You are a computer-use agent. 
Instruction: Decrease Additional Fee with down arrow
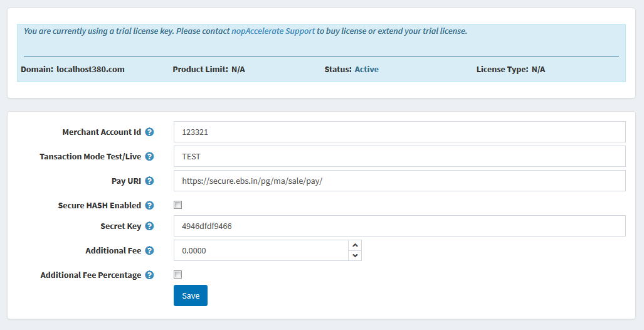(355, 255)
